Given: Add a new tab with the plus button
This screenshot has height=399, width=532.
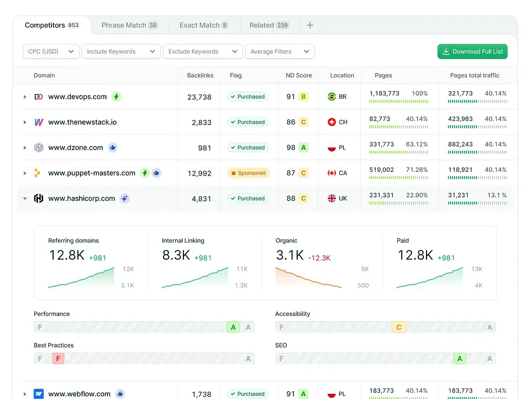Looking at the screenshot, I should (x=310, y=25).
